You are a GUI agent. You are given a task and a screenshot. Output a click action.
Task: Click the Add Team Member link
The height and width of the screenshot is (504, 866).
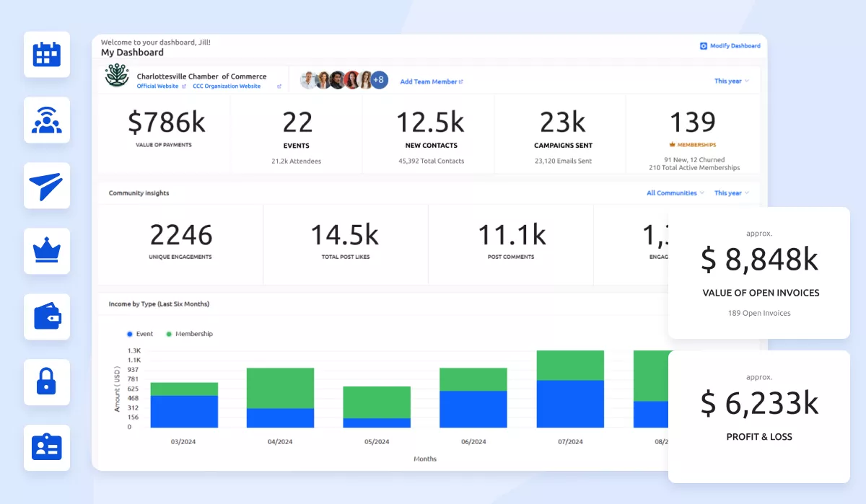[x=429, y=81]
